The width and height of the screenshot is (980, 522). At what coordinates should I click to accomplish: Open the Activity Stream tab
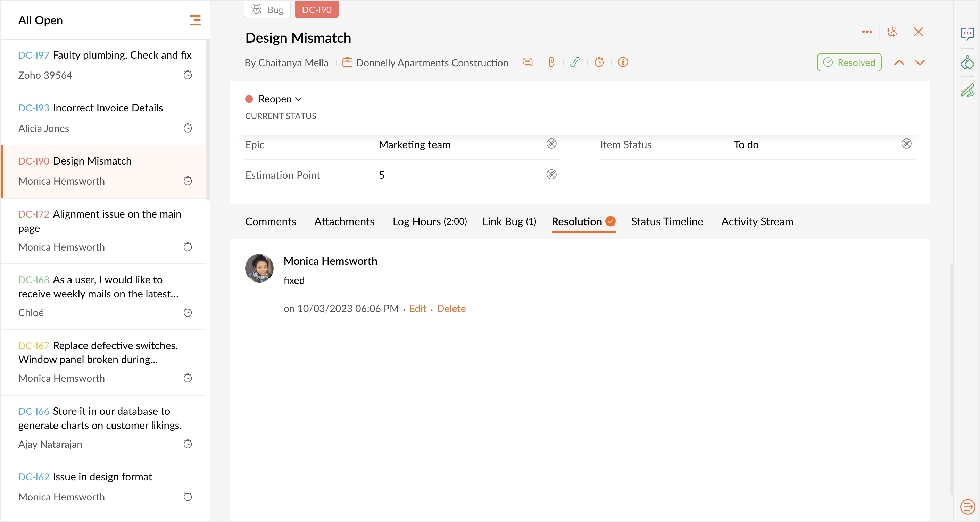pyautogui.click(x=757, y=222)
